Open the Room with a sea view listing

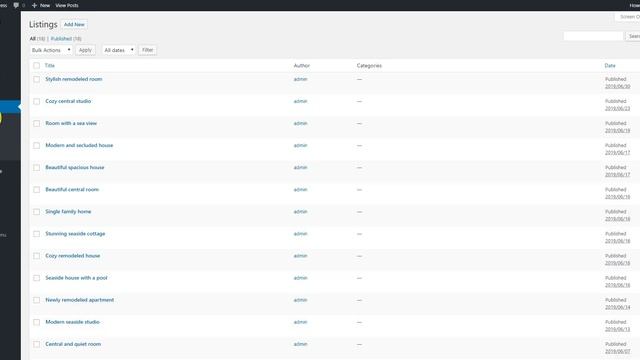coord(71,123)
